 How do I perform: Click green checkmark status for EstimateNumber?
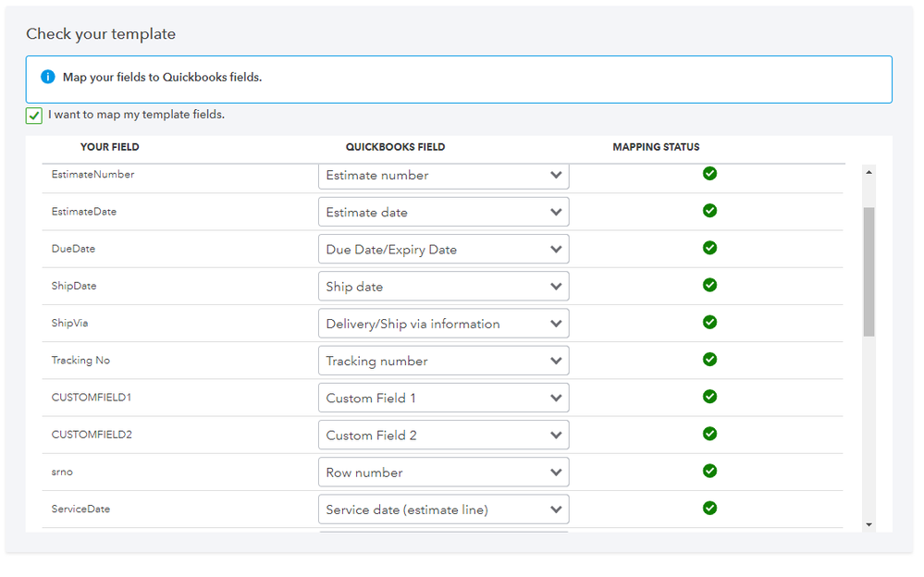click(x=709, y=174)
